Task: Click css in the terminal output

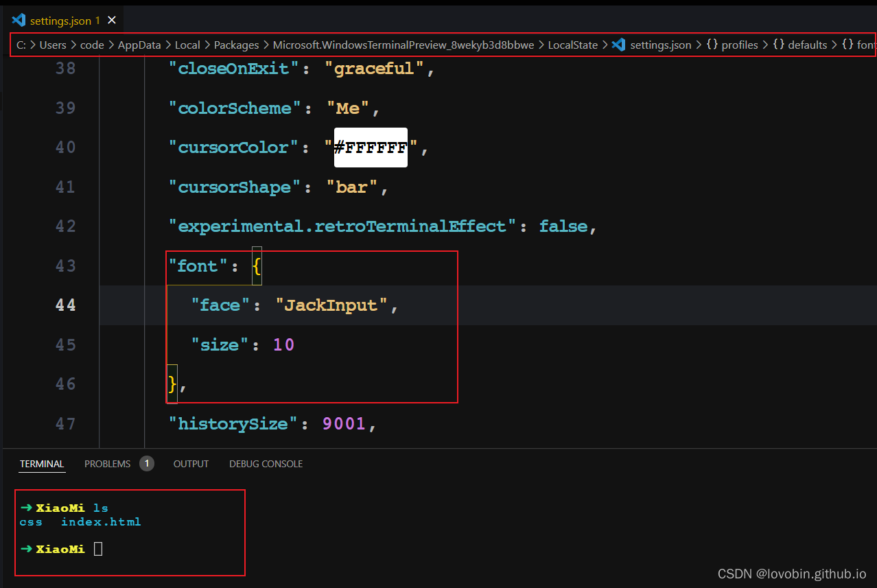Action: tap(31, 522)
